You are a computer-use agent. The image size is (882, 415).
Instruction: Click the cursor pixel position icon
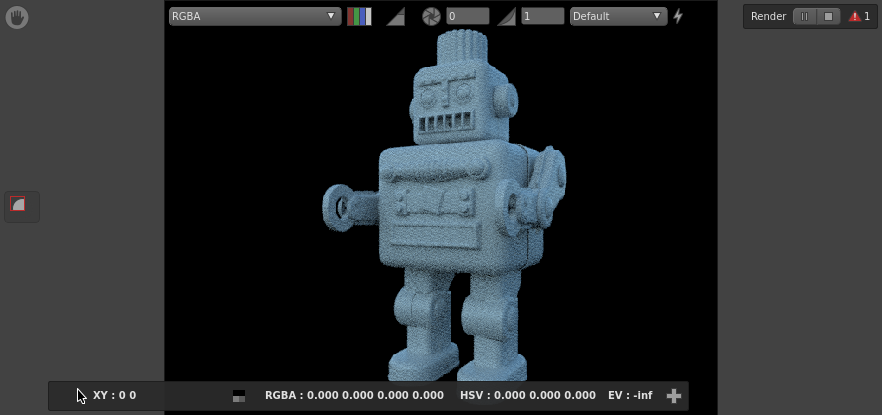(x=82, y=396)
